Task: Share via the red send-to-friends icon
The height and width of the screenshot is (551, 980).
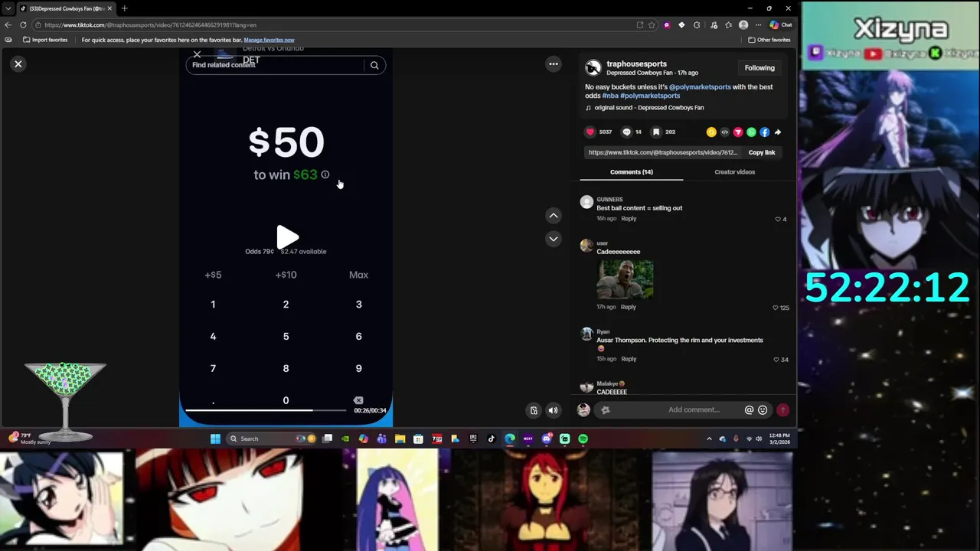Action: pyautogui.click(x=738, y=132)
